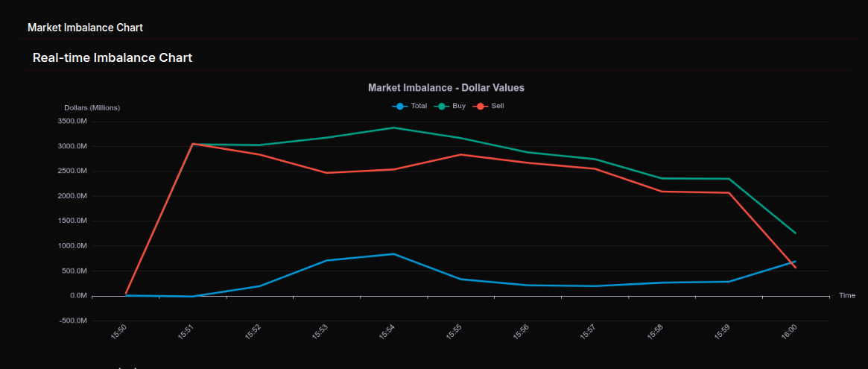
Task: Click the Real-time Imbalance Chart heading
Action: 113,57
